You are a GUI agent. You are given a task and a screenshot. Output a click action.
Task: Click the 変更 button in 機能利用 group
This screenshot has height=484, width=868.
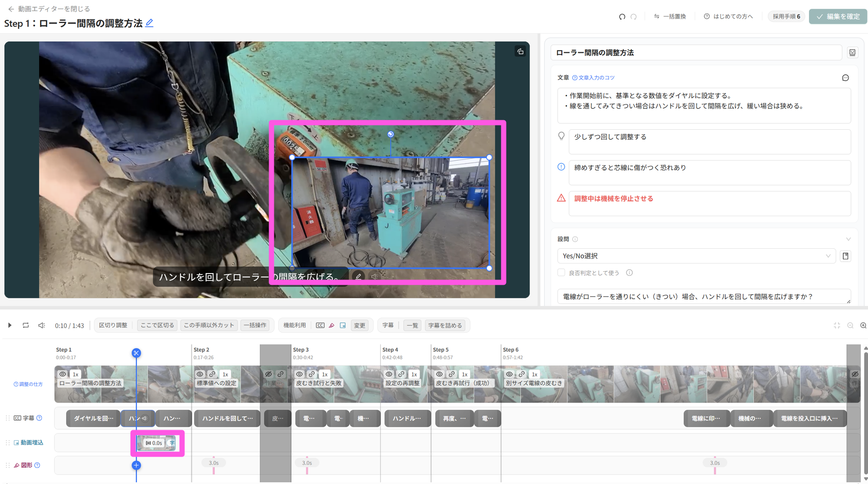click(x=359, y=325)
